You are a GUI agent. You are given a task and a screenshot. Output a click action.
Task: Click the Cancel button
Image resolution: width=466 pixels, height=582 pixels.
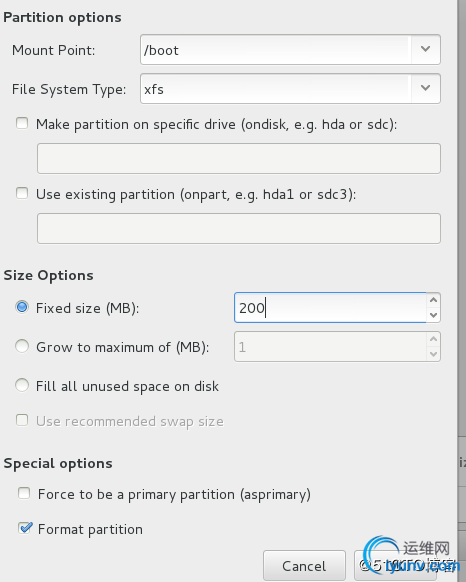point(304,566)
